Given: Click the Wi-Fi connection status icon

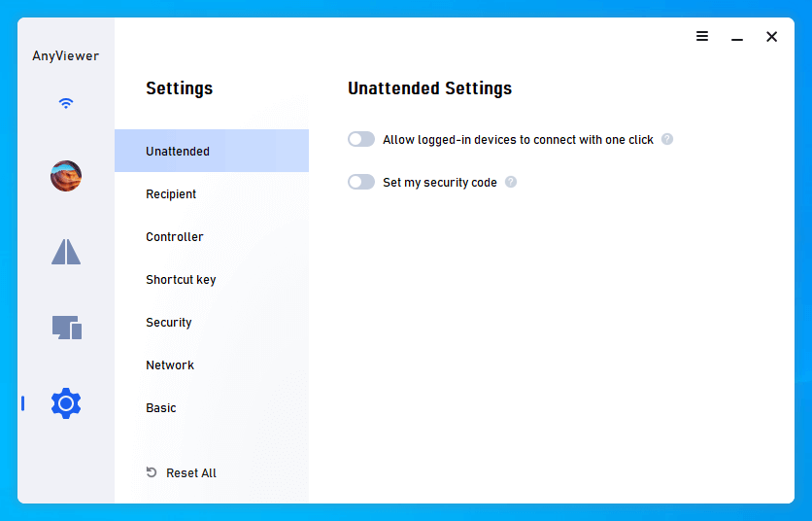Looking at the screenshot, I should (66, 103).
